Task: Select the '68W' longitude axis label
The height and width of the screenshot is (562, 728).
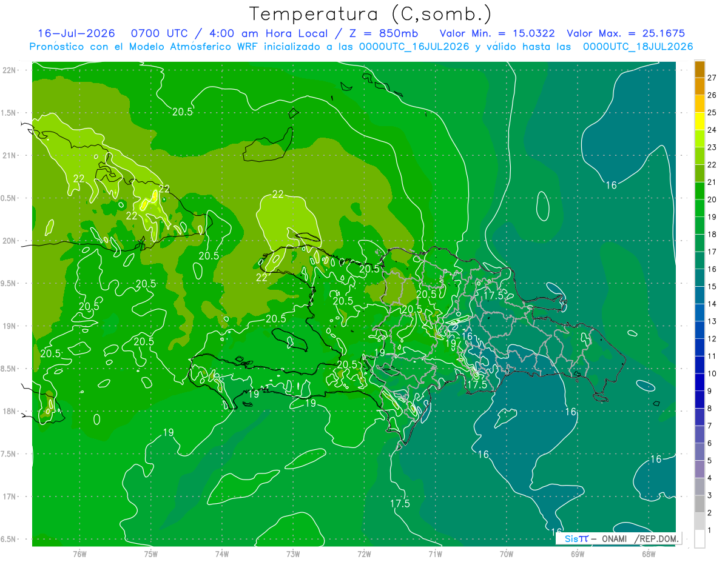Action: [649, 554]
